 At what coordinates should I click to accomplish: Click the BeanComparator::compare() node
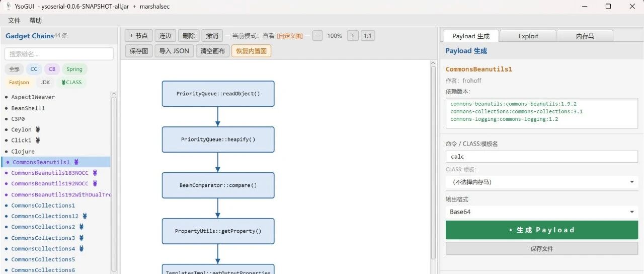[218, 185]
